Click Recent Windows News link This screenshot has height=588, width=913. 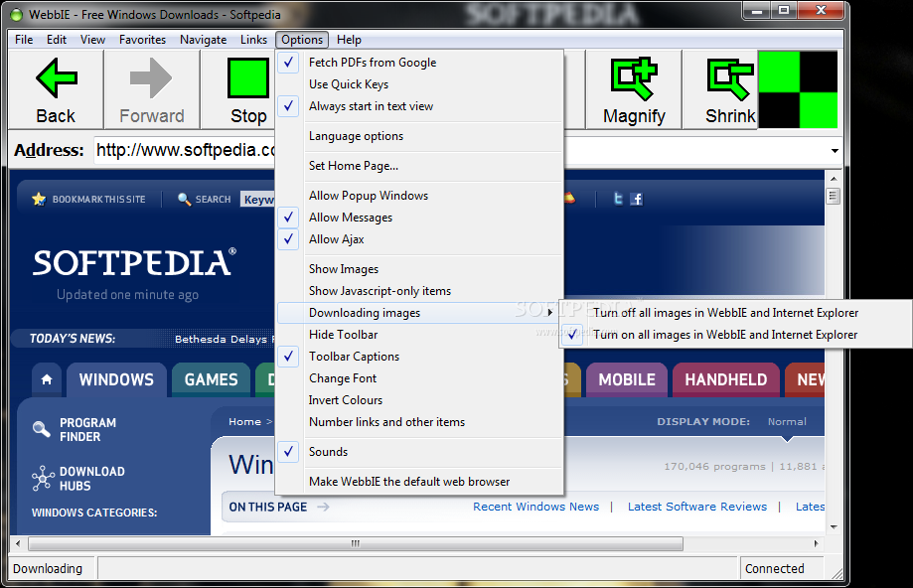point(535,507)
